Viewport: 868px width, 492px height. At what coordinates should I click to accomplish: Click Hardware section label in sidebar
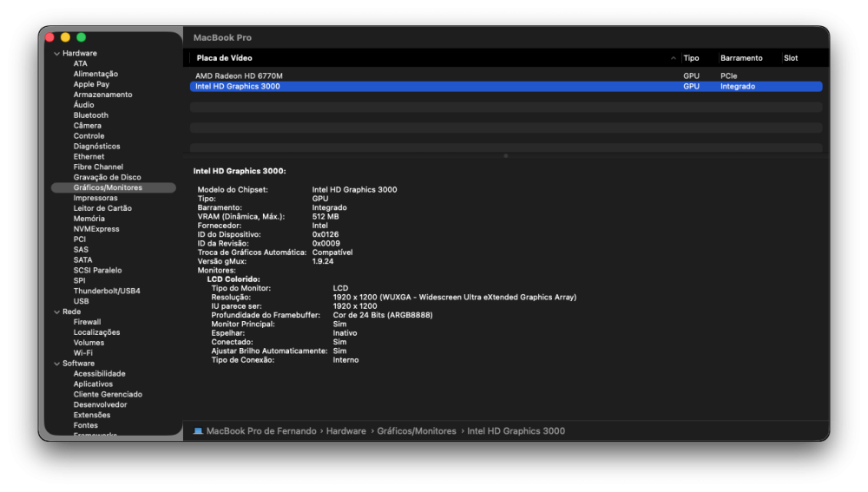79,54
